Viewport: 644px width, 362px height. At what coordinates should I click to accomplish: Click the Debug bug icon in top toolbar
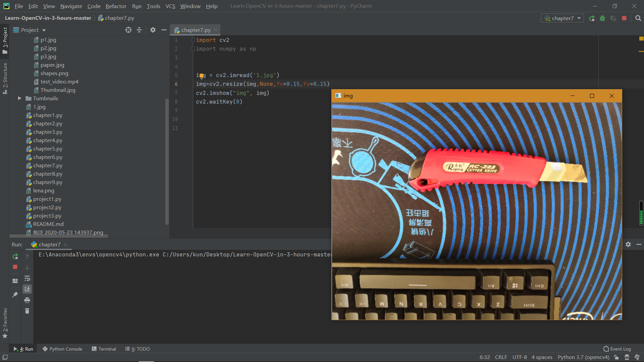(602, 18)
